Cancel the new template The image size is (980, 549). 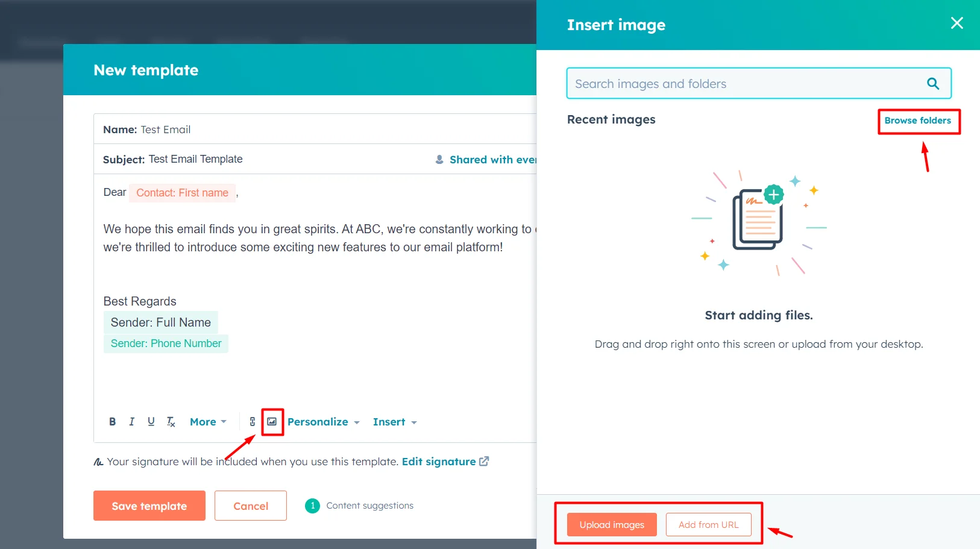tap(250, 506)
